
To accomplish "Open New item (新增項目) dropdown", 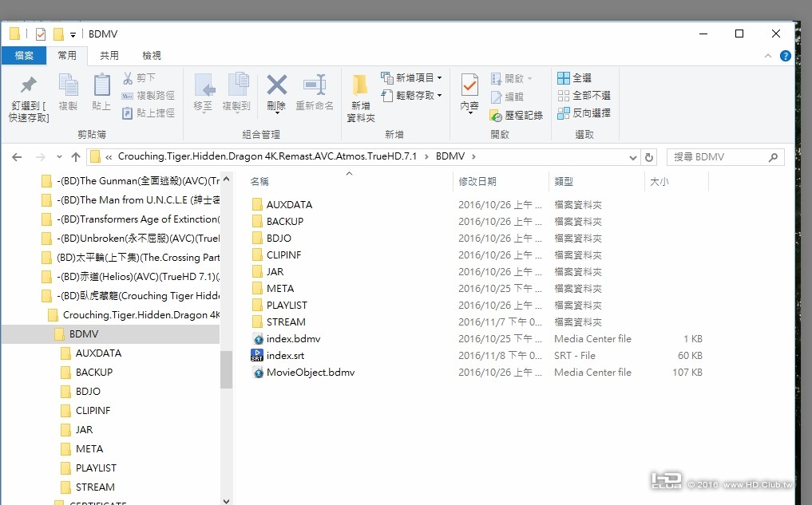I will 412,77.
